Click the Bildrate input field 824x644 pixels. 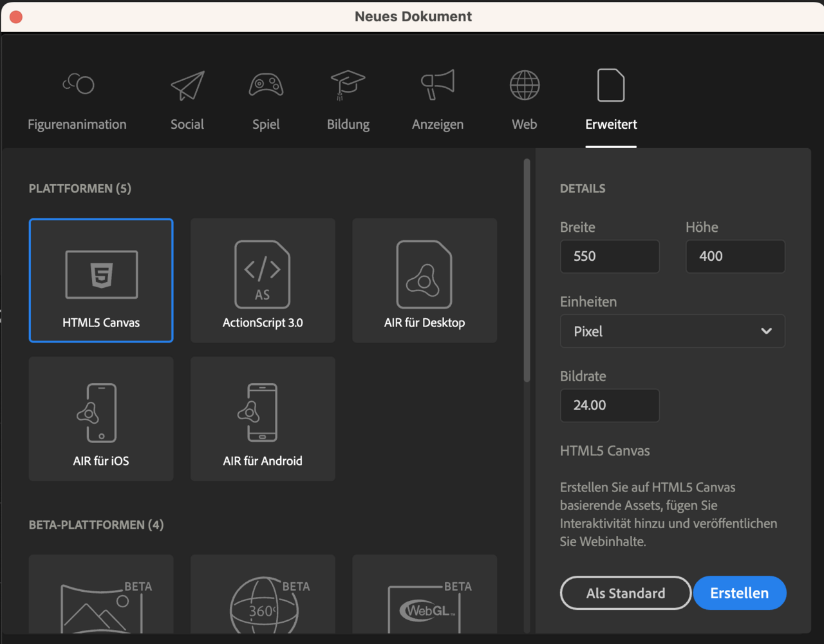609,406
